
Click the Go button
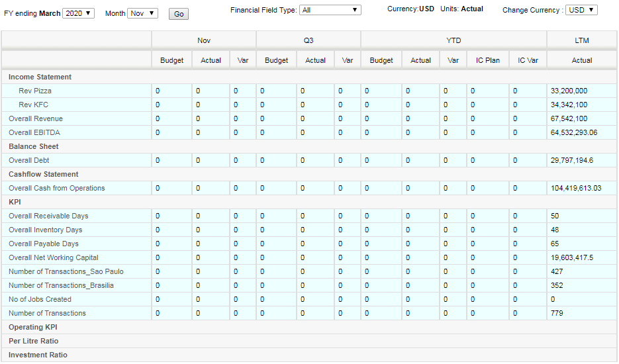179,14
